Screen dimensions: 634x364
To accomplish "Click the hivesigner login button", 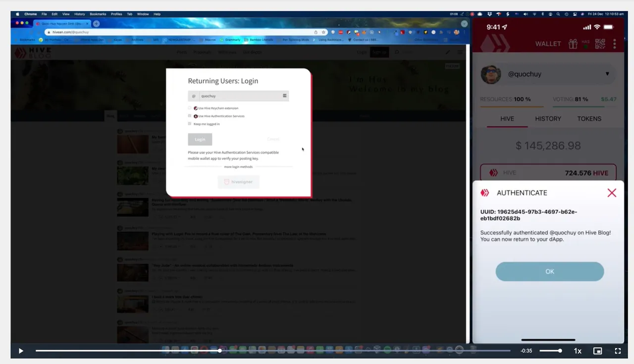I will tap(239, 182).
